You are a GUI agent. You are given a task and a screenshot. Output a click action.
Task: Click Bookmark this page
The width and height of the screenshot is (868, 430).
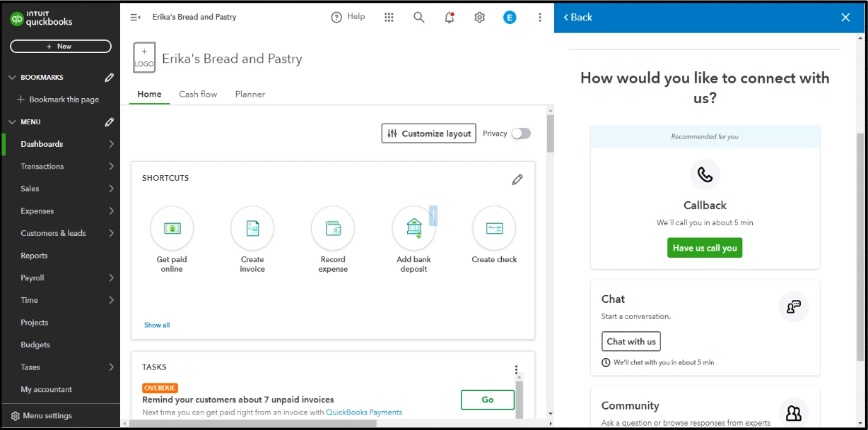(58, 100)
